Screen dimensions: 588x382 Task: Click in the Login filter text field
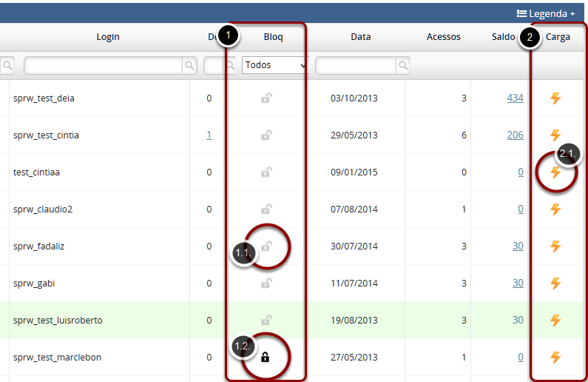pos(103,66)
